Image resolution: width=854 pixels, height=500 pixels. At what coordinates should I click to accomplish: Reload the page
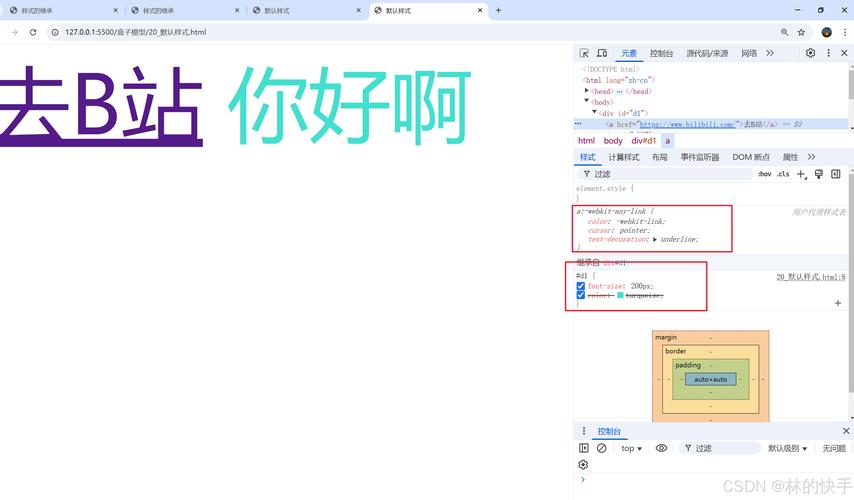(33, 32)
